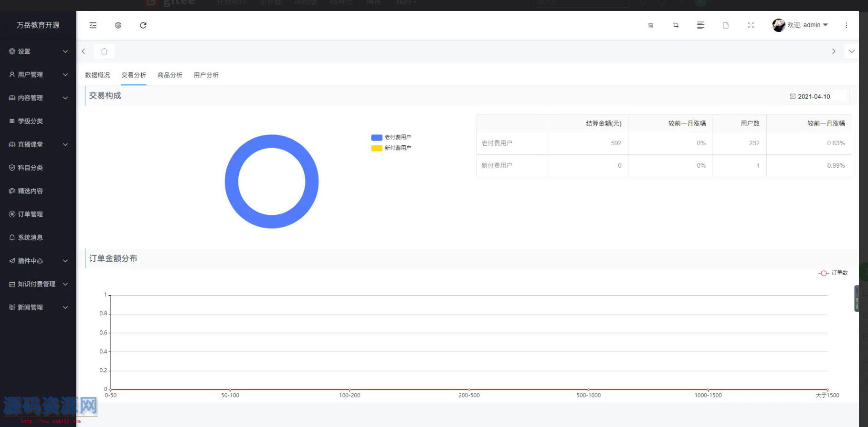Viewport: 868px width, 427px height.
Task: Switch to the 用户分析 tab
Action: click(206, 75)
